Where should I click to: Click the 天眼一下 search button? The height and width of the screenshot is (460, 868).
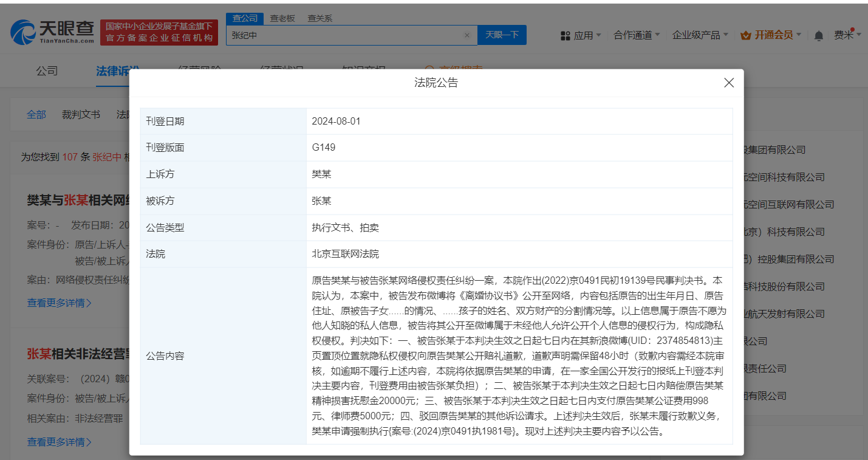pos(503,35)
